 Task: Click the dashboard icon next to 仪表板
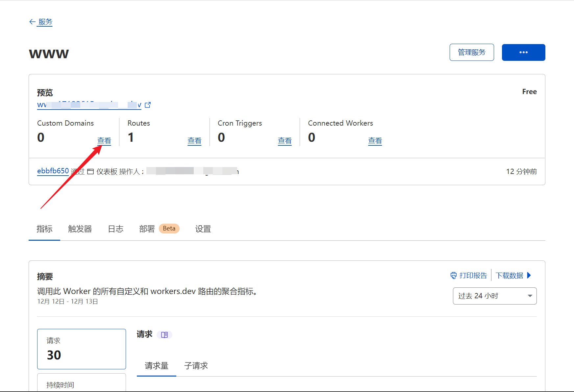[x=90, y=172]
